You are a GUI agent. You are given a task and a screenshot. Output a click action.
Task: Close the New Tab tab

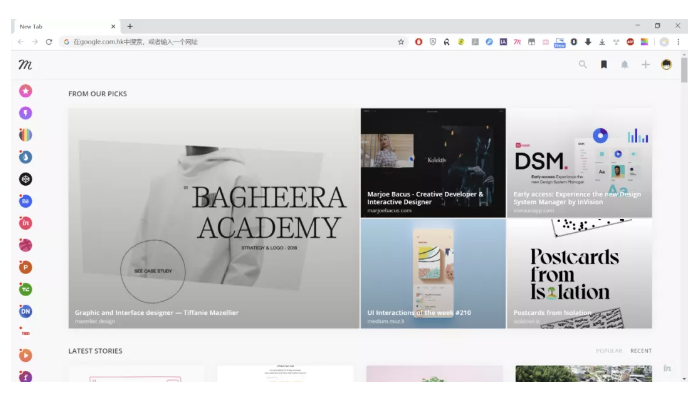113,27
